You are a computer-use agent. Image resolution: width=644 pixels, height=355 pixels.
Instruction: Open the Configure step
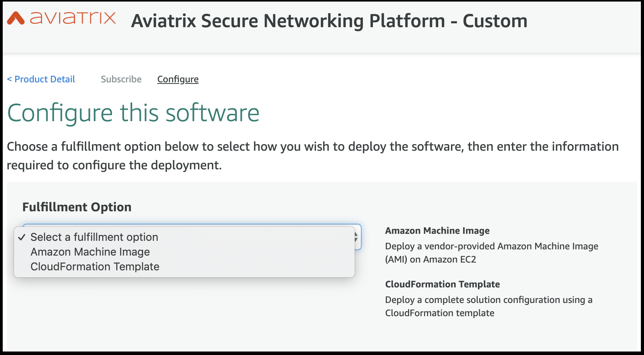coord(178,79)
